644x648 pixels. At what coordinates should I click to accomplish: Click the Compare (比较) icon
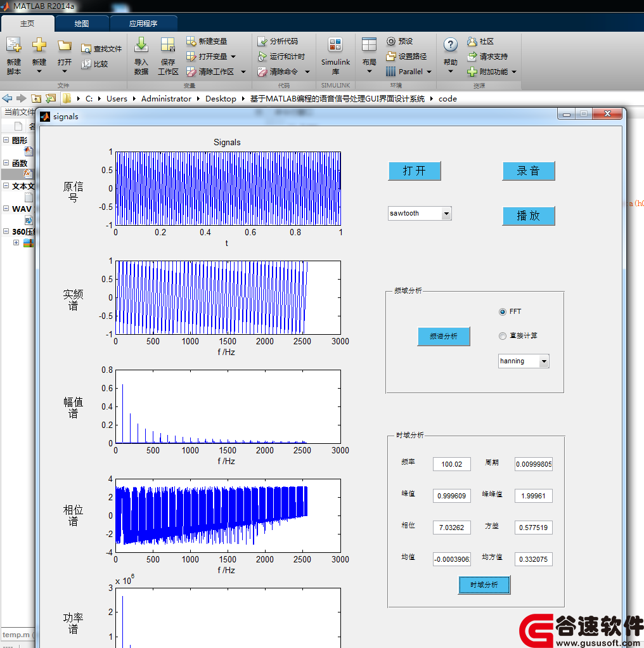(86, 64)
